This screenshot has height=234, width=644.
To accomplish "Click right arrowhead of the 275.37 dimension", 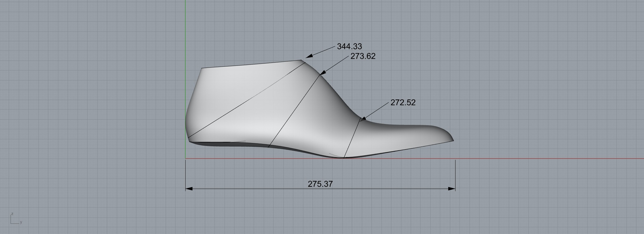I will coord(452,189).
